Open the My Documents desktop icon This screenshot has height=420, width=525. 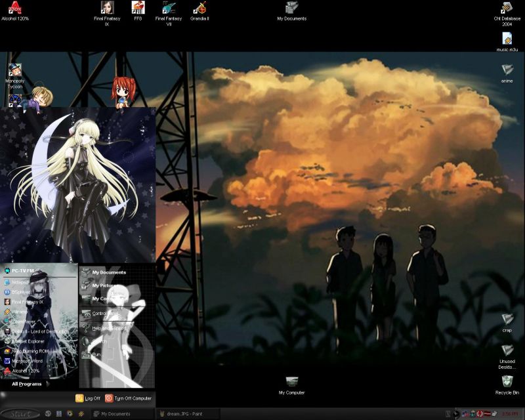pos(291,11)
